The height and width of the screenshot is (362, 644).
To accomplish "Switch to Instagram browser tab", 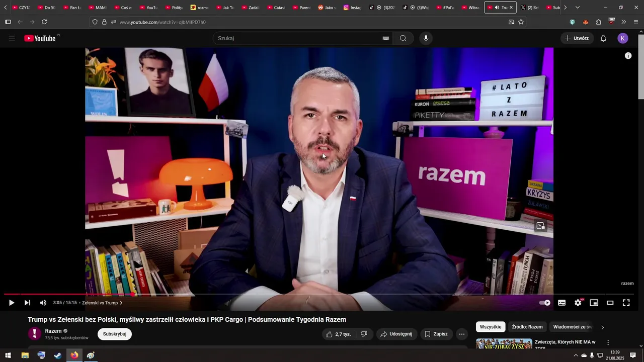I will pyautogui.click(x=353, y=8).
